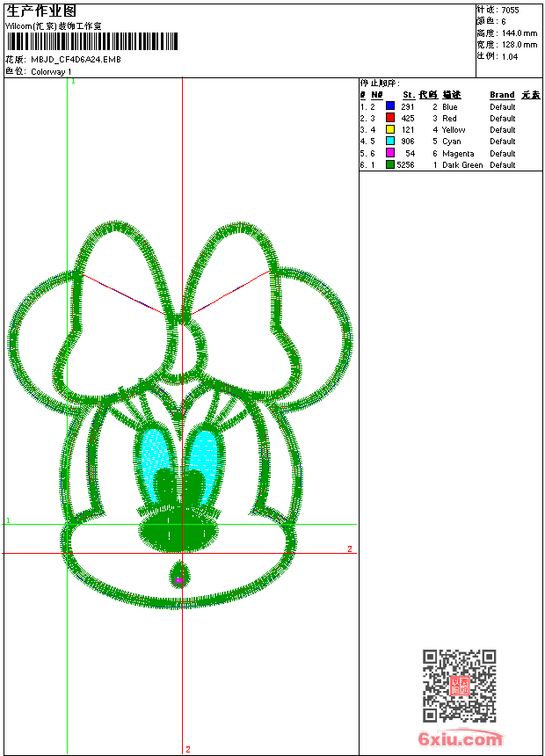Screen dimensions: 545x756
Task: Select the Red color swatch
Action: 390,118
